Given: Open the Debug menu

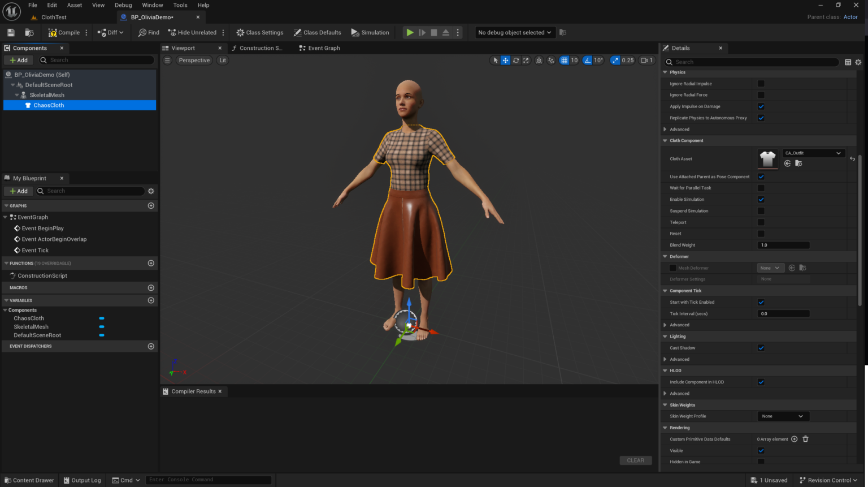Looking at the screenshot, I should pyautogui.click(x=123, y=5).
